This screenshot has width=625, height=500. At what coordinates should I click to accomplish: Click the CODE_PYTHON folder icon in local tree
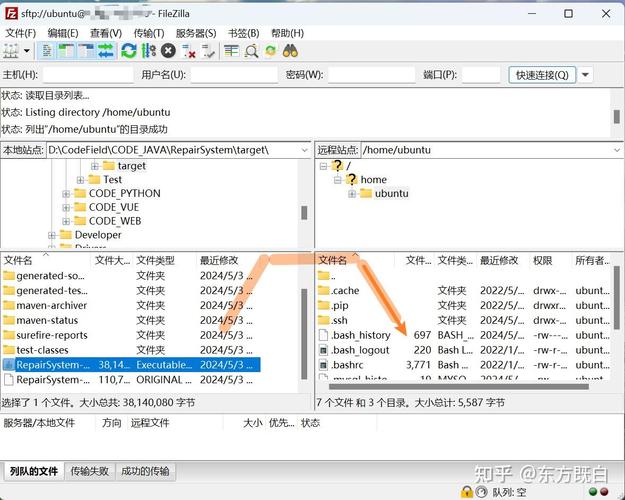(80, 193)
